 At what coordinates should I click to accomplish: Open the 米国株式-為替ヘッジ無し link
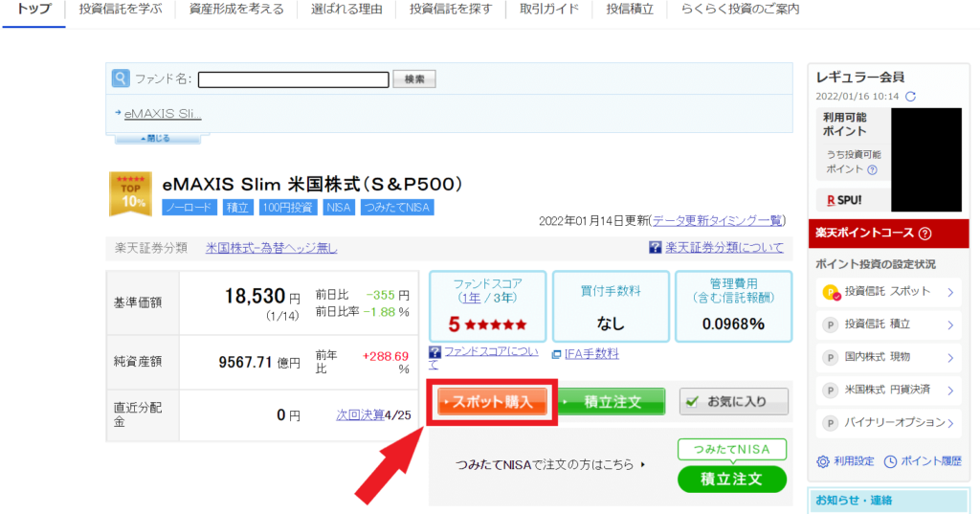[x=271, y=248]
